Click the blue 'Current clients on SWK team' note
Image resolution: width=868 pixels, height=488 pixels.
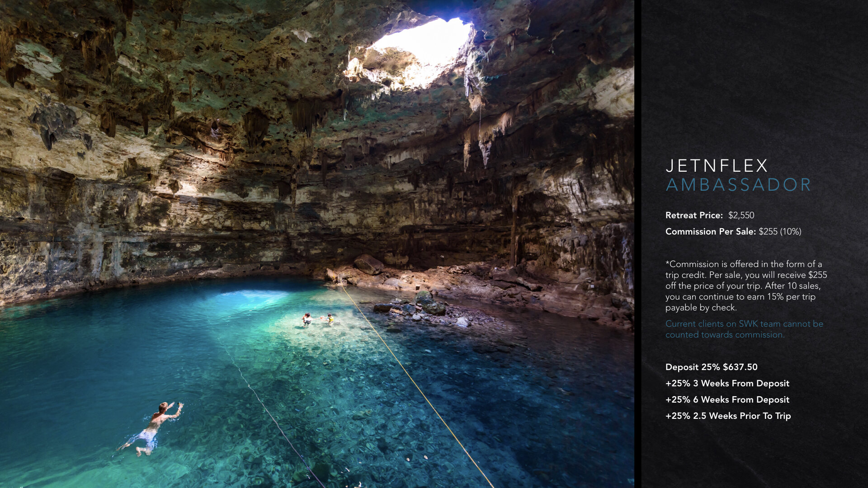coord(744,329)
